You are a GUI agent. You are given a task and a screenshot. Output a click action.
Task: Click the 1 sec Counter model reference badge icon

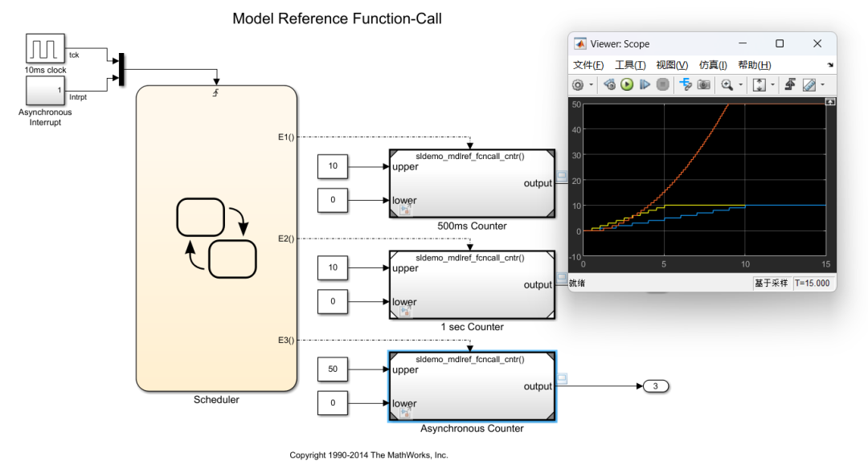(406, 312)
